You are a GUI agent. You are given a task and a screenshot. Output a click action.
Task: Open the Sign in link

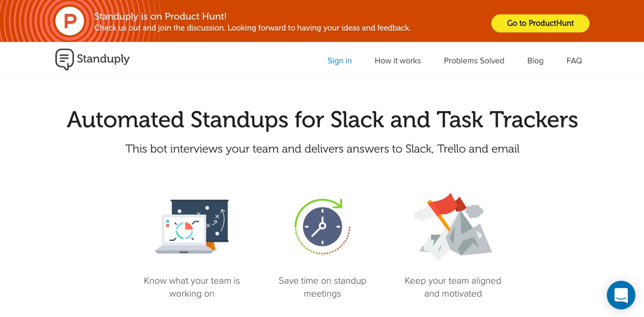tap(340, 61)
